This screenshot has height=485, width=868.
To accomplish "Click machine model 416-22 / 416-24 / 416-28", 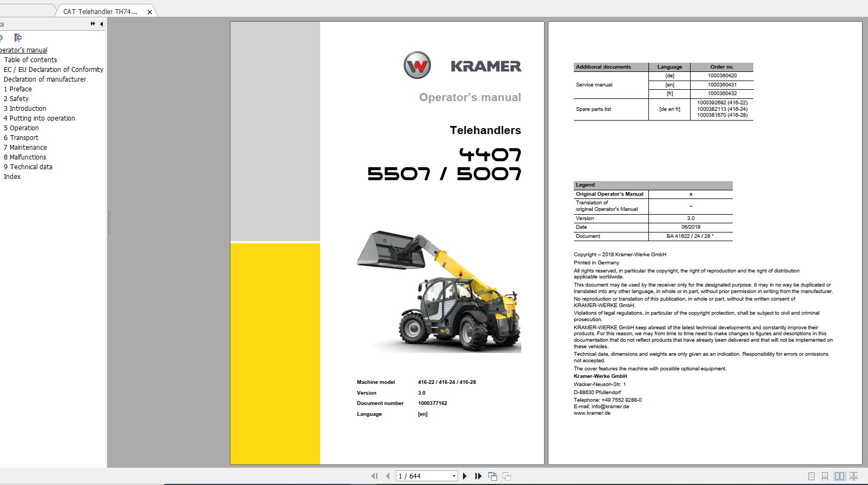I will pos(447,382).
